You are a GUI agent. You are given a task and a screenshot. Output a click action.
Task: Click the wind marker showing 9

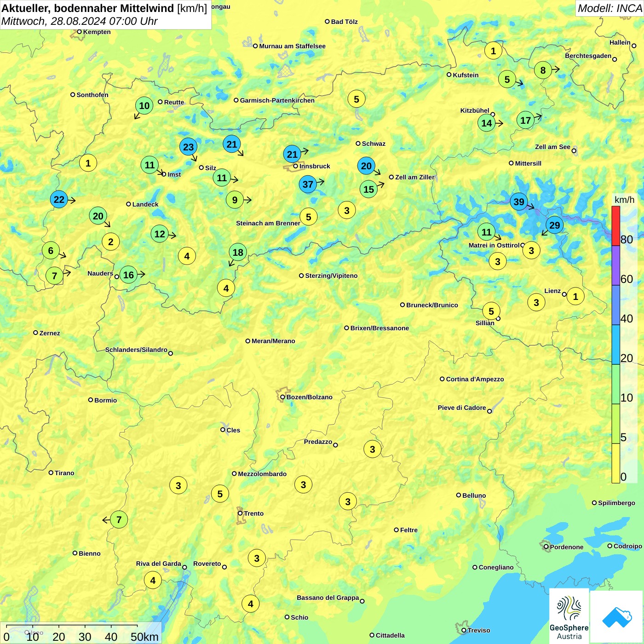tap(235, 200)
